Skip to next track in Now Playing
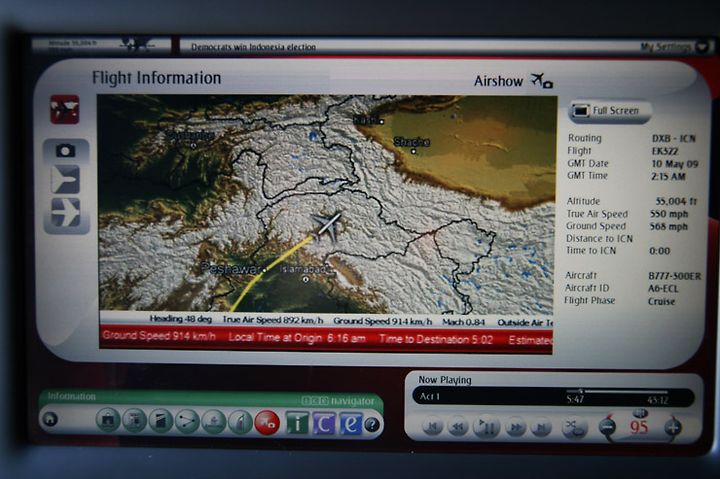The height and width of the screenshot is (479, 720). 541,428
